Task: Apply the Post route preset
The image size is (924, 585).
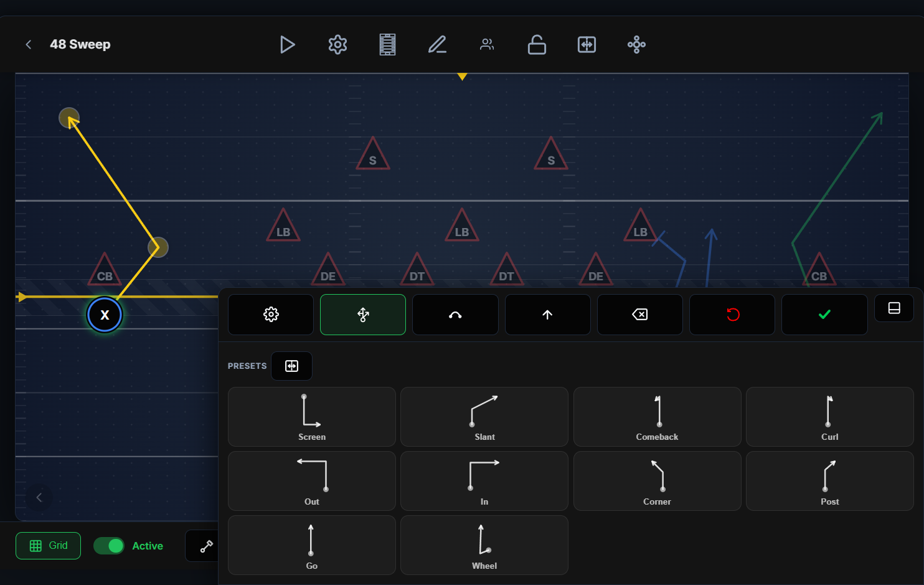Action: point(830,481)
